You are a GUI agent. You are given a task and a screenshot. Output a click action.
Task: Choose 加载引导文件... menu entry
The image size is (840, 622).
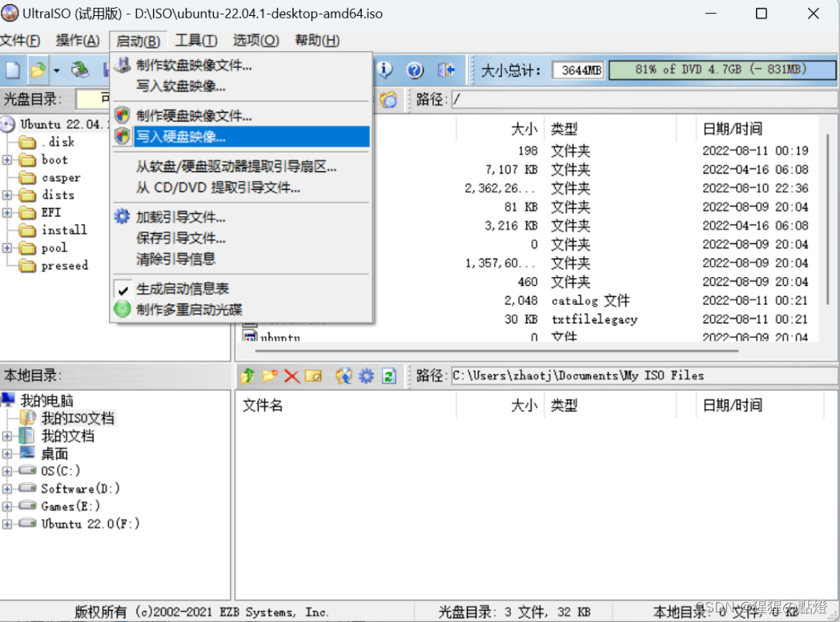[x=241, y=217]
